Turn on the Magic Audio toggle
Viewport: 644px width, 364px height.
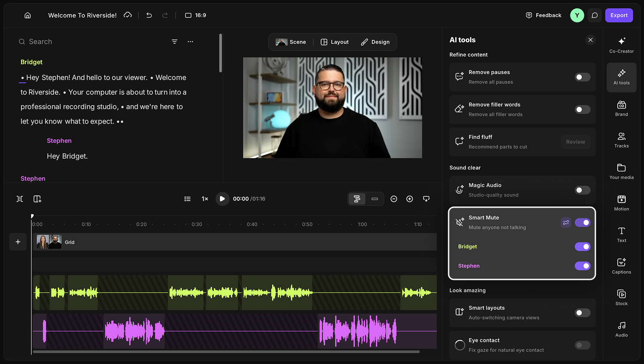point(582,190)
